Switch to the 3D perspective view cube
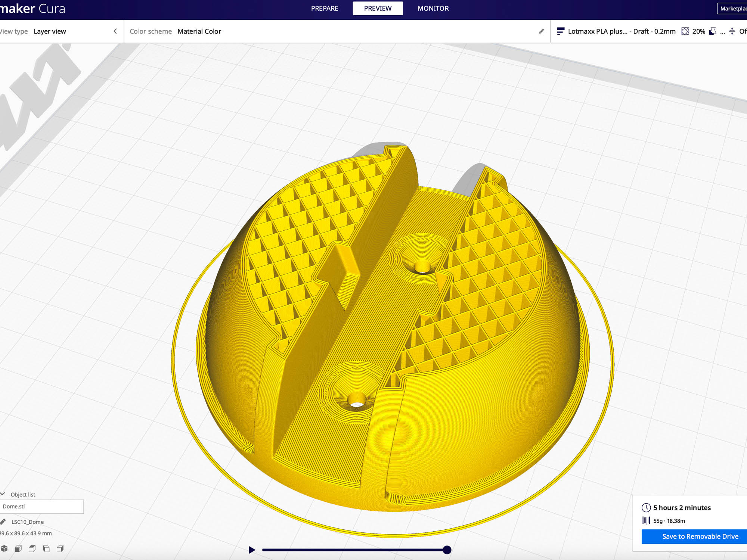 [4, 548]
